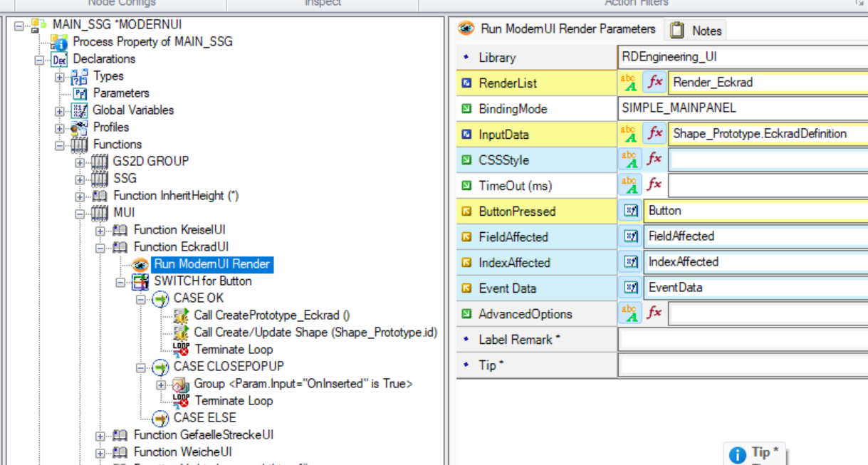Select Call CreatePrototype_Eckrad () tree item
Screen dimensions: 868x465
pos(271,315)
